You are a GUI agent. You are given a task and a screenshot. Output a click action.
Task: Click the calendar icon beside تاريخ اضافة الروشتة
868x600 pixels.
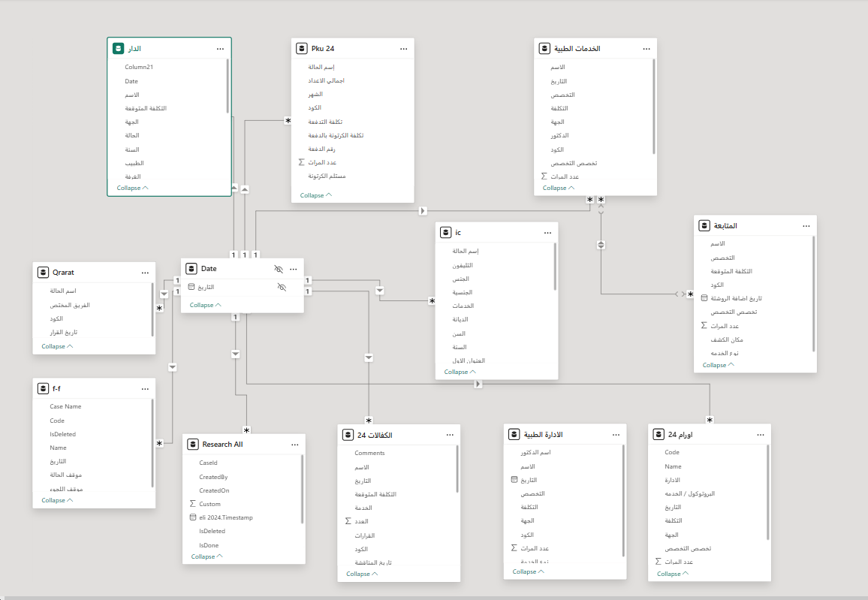pos(704,298)
